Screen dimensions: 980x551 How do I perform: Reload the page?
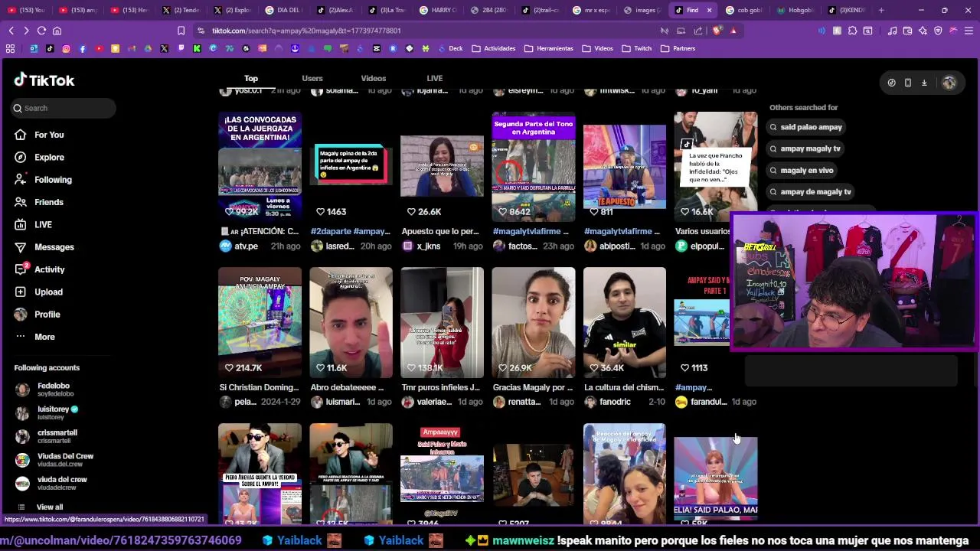[x=41, y=31]
